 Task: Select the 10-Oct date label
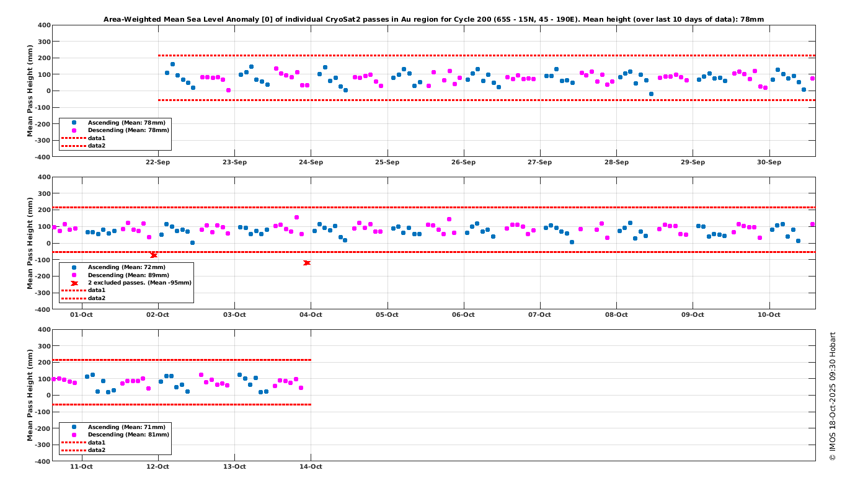[769, 314]
